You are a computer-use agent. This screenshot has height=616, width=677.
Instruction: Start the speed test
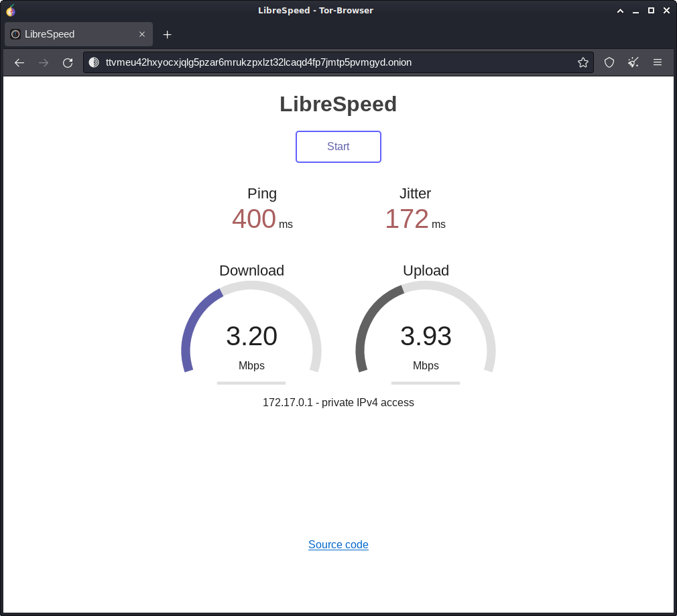pyautogui.click(x=338, y=147)
